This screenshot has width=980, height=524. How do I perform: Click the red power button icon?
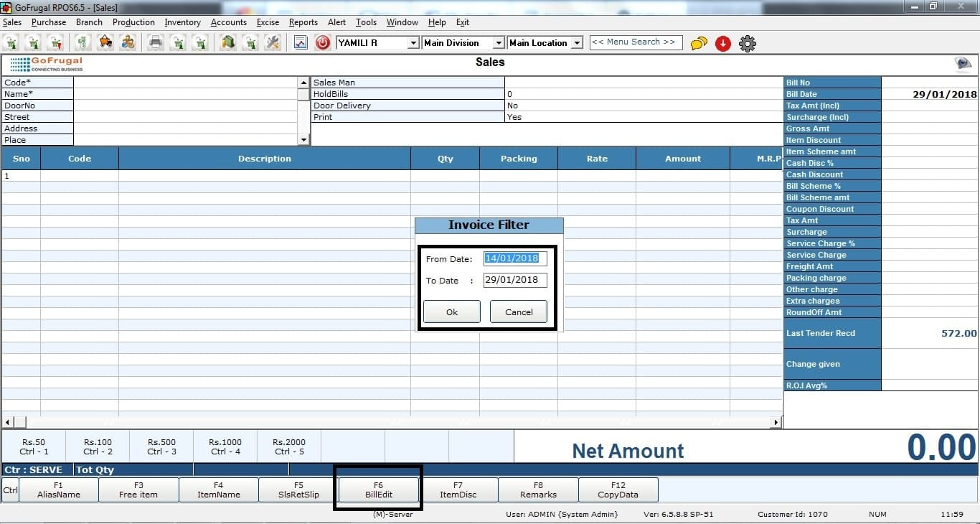pos(323,43)
